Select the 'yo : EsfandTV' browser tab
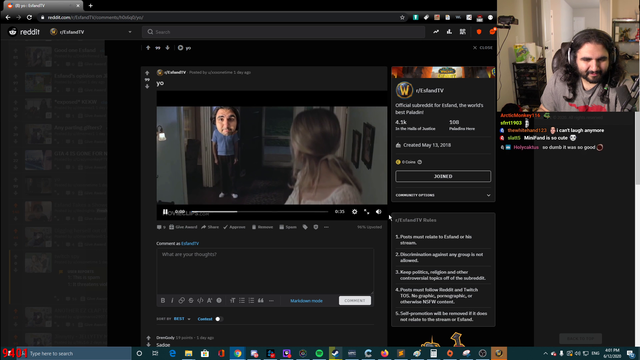Image resolution: width=640 pixels, height=360 pixels. click(42, 6)
